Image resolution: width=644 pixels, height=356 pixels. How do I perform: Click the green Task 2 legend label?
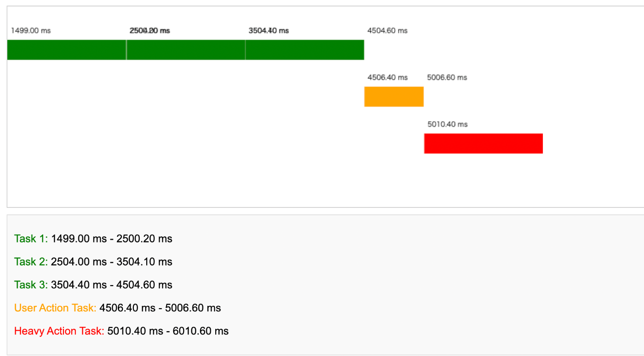coord(31,262)
